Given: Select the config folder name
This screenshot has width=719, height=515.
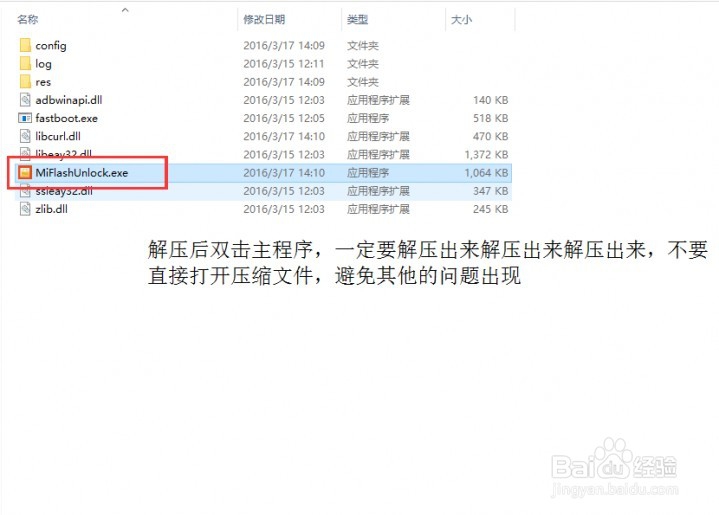Looking at the screenshot, I should [51, 45].
